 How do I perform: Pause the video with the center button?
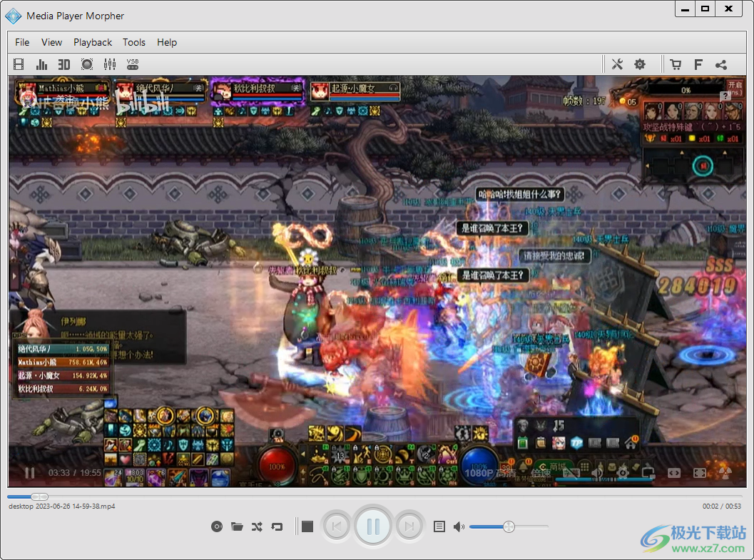click(x=373, y=526)
